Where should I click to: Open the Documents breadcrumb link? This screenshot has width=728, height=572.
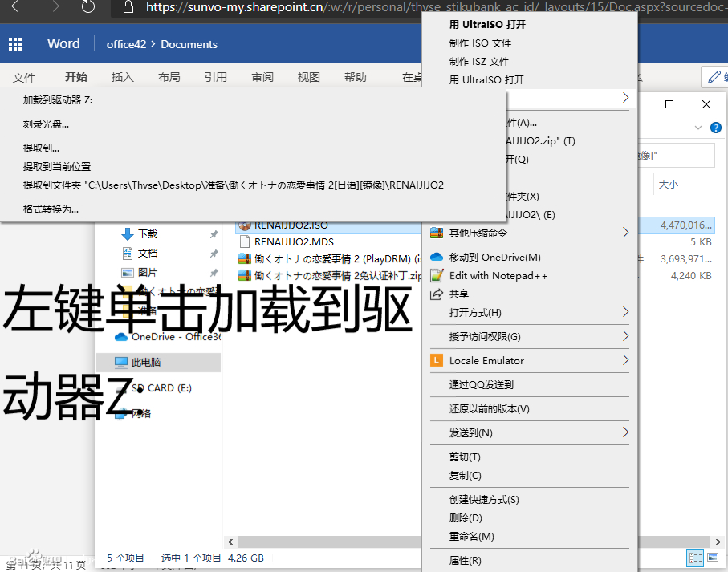tap(189, 44)
